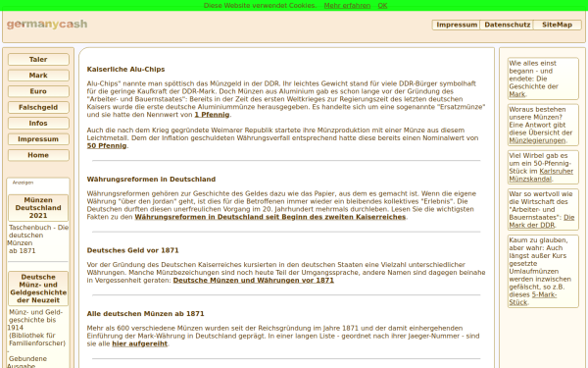Open Impressum in the top header bar

click(x=457, y=25)
